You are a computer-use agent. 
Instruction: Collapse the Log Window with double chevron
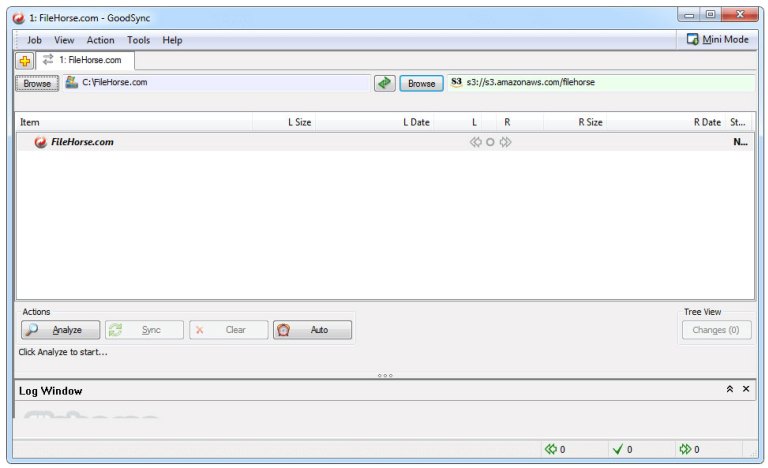[729, 389]
